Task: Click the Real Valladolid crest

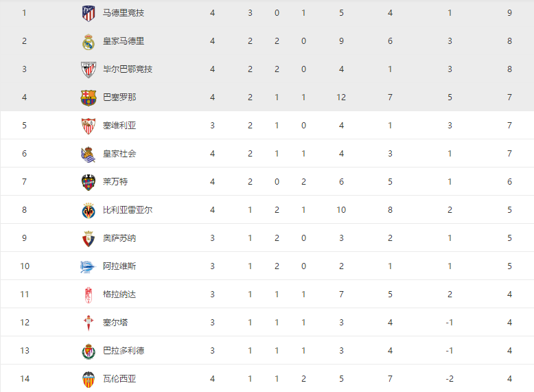Action: click(89, 351)
